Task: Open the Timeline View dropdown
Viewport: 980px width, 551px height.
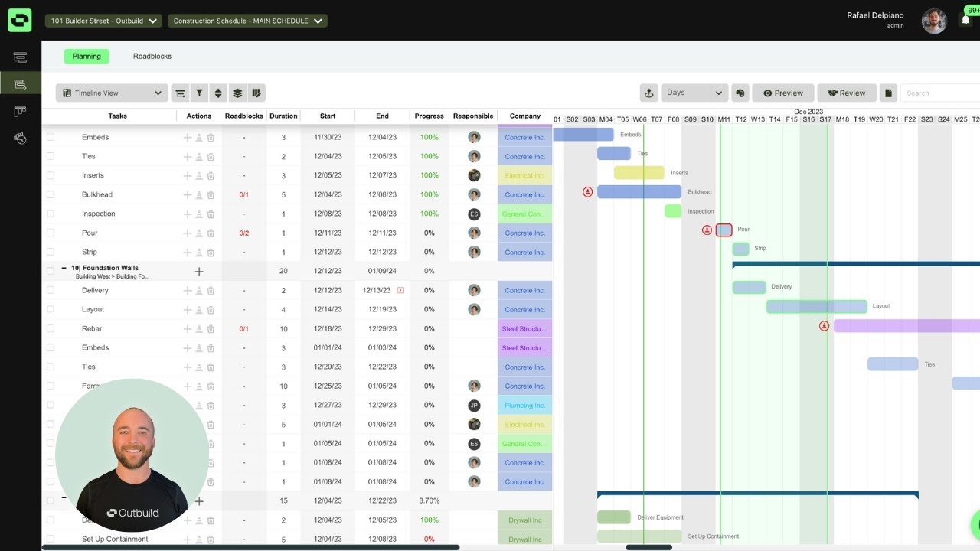Action: click(x=112, y=93)
